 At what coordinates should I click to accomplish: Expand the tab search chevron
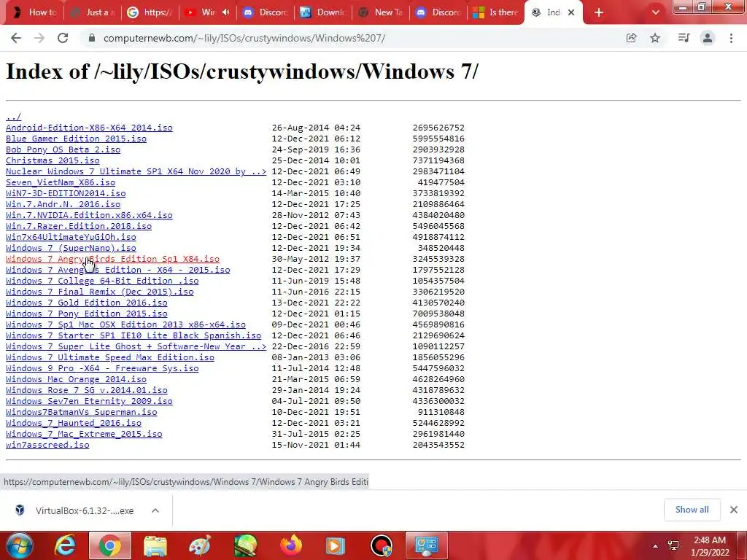pyautogui.click(x=656, y=12)
